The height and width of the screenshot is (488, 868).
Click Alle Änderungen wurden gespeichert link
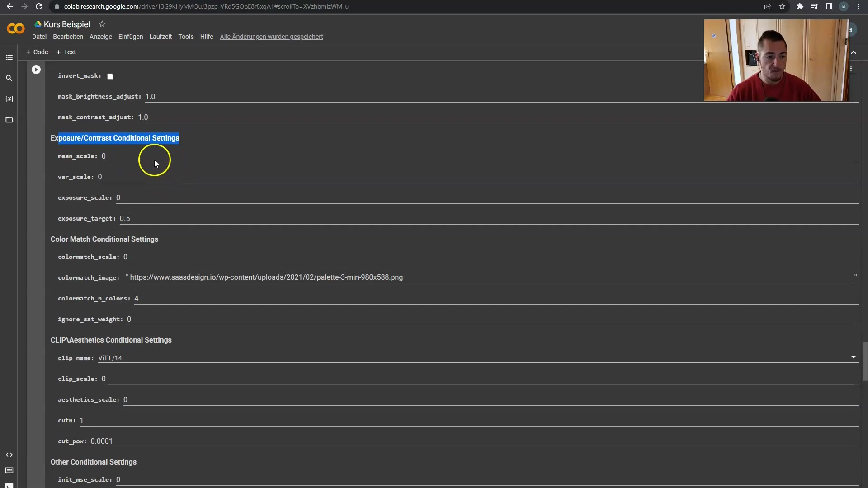tap(271, 37)
